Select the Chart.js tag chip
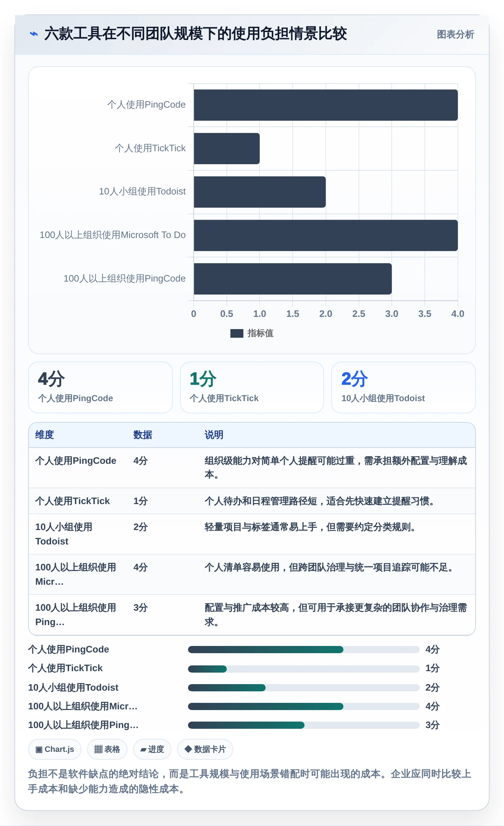This screenshot has width=504, height=826. coord(55,749)
